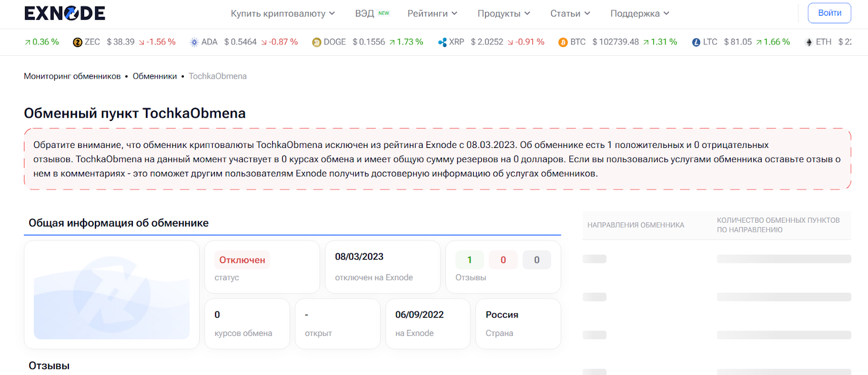The height and width of the screenshot is (375, 868).
Task: Click the EXNODE logo
Action: (x=65, y=13)
